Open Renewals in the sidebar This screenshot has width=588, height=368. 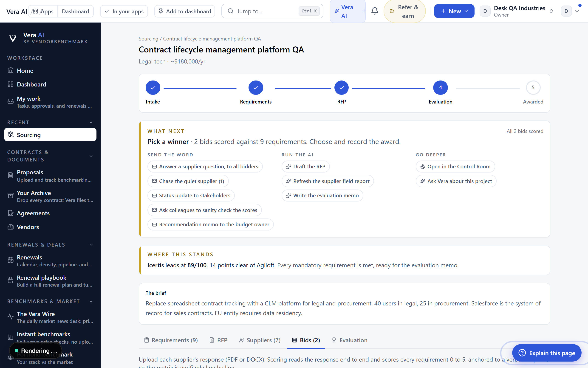(x=50, y=261)
